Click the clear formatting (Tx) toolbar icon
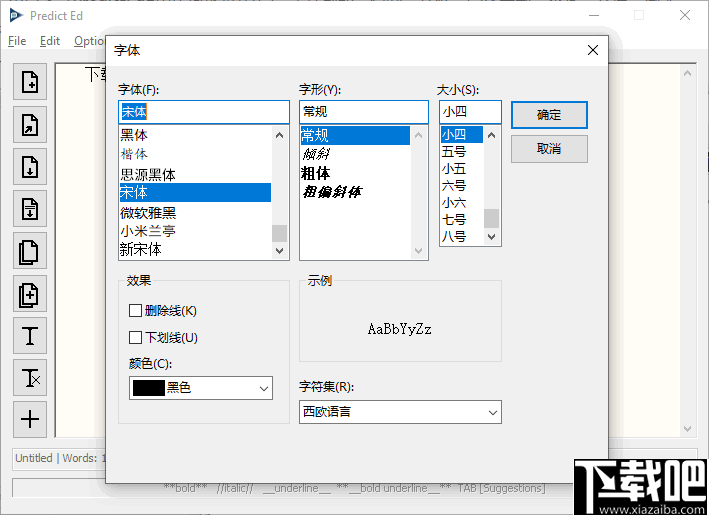This screenshot has width=709, height=515. [30, 378]
